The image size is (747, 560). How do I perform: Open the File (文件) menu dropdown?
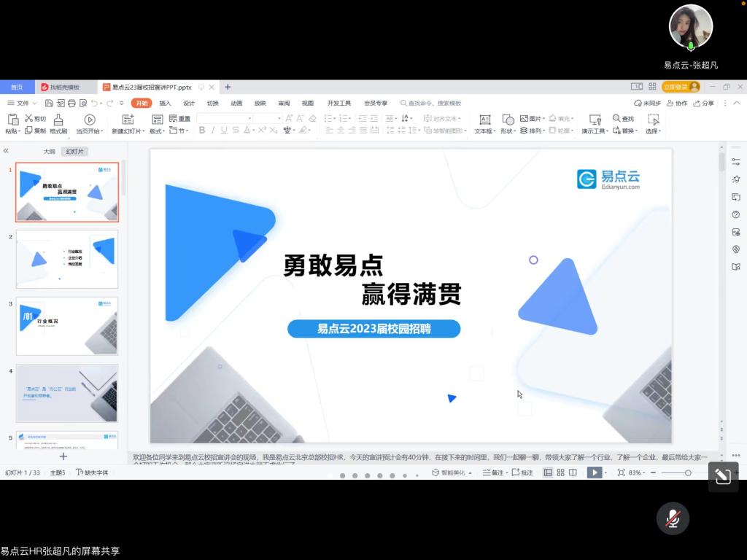(x=22, y=103)
